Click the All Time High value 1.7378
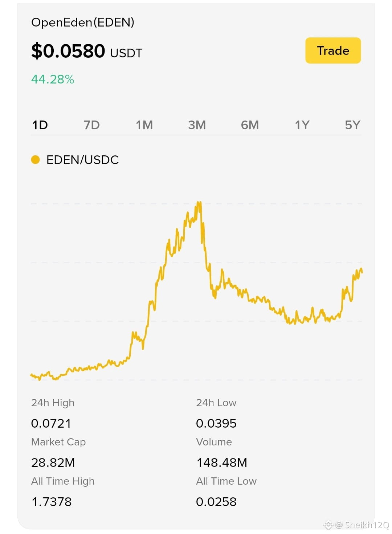392x534 pixels. pos(52,502)
